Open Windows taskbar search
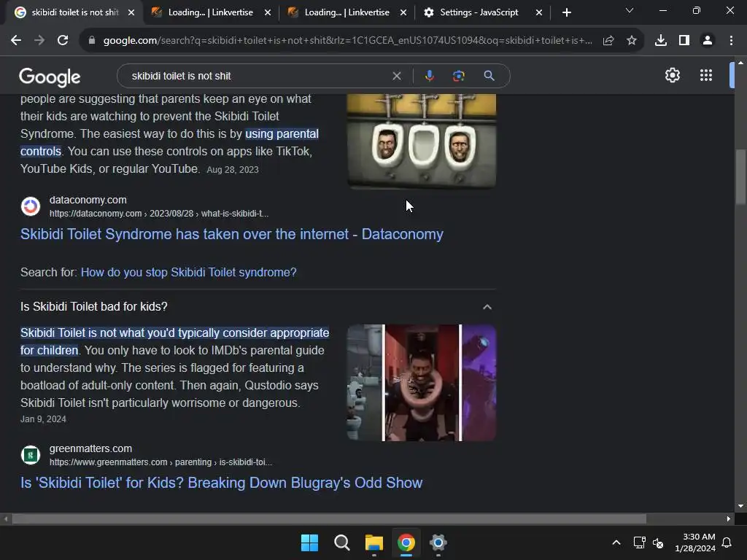The width and height of the screenshot is (747, 560). tap(341, 542)
